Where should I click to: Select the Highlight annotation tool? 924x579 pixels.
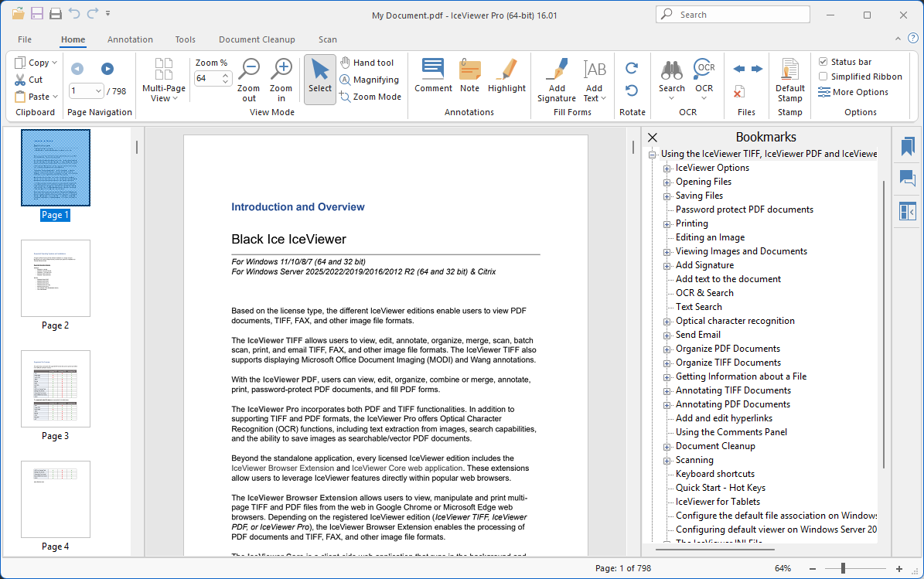point(506,71)
